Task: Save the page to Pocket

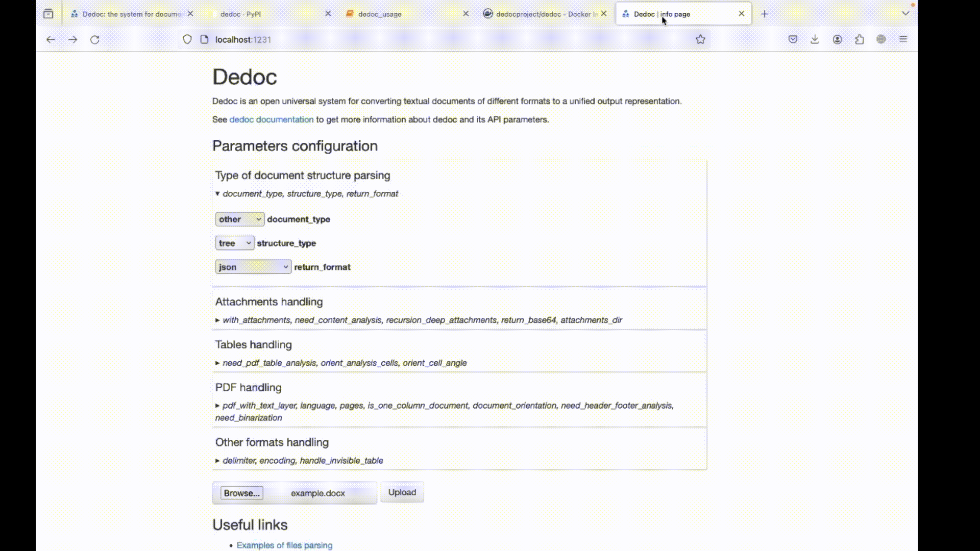Action: [x=793, y=39]
